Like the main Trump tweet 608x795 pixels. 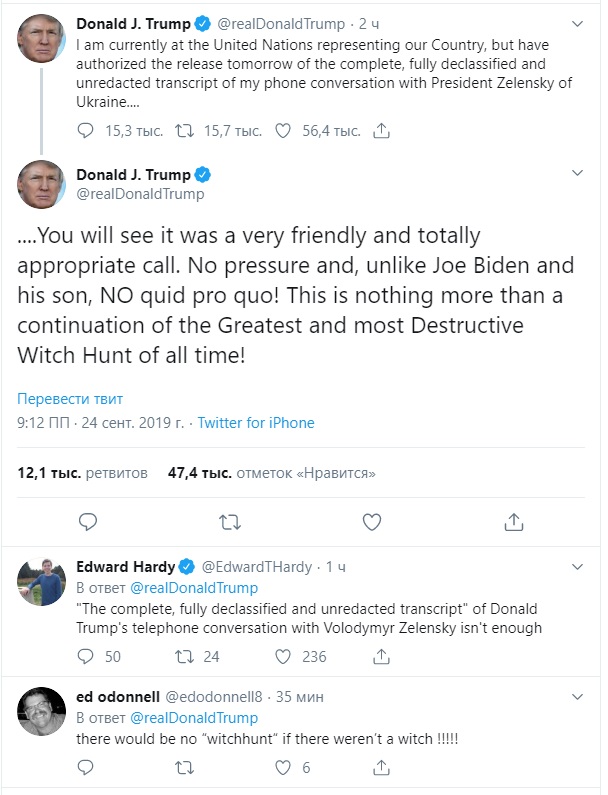(x=372, y=521)
